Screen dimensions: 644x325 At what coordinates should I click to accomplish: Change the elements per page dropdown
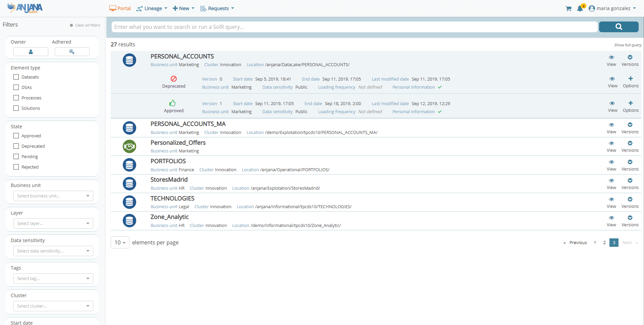click(120, 242)
